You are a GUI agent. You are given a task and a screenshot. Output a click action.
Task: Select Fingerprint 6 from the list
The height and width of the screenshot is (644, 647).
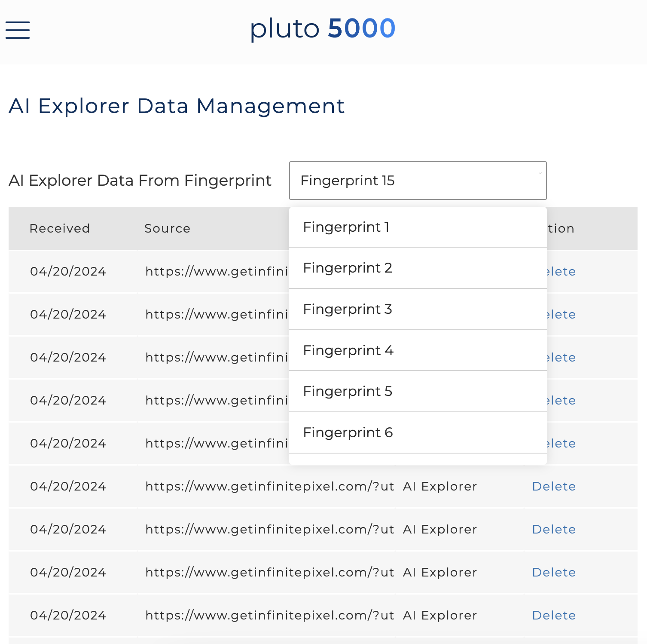(x=418, y=432)
